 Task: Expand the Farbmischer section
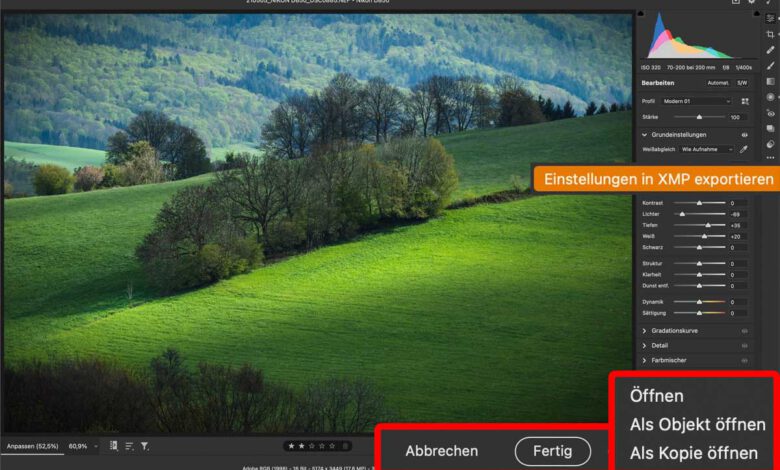click(644, 361)
